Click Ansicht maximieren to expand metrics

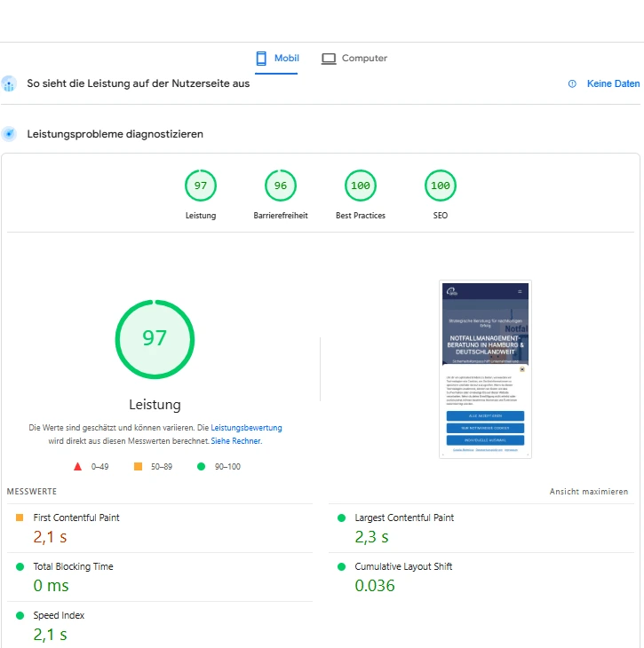coord(589,492)
